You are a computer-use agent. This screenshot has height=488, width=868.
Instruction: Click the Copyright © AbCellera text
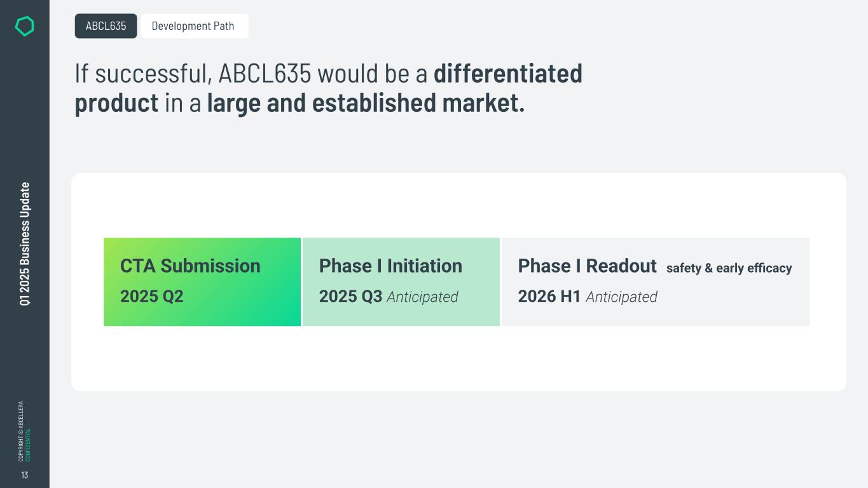click(x=21, y=431)
